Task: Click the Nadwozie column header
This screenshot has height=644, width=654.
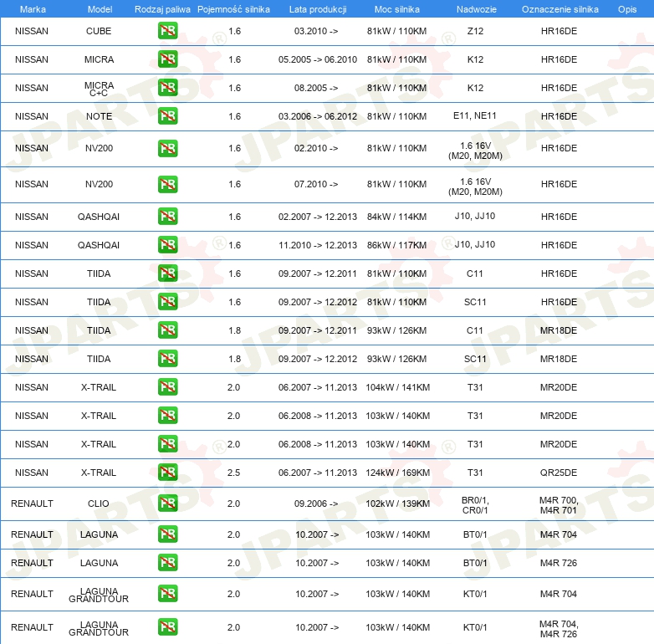Action: [477, 9]
